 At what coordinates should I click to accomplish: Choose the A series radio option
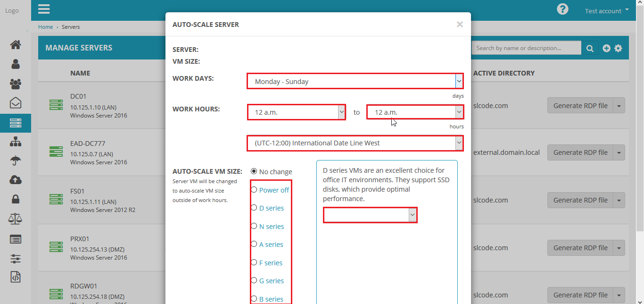[x=254, y=244]
